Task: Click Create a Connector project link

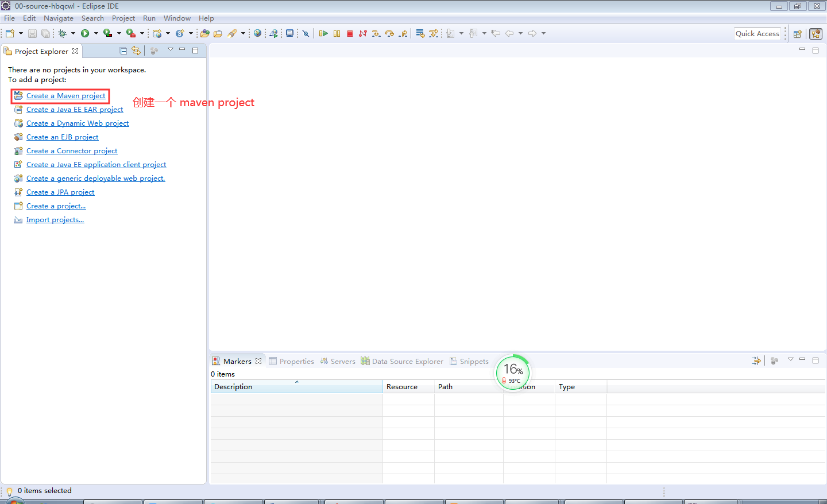Action: (72, 151)
